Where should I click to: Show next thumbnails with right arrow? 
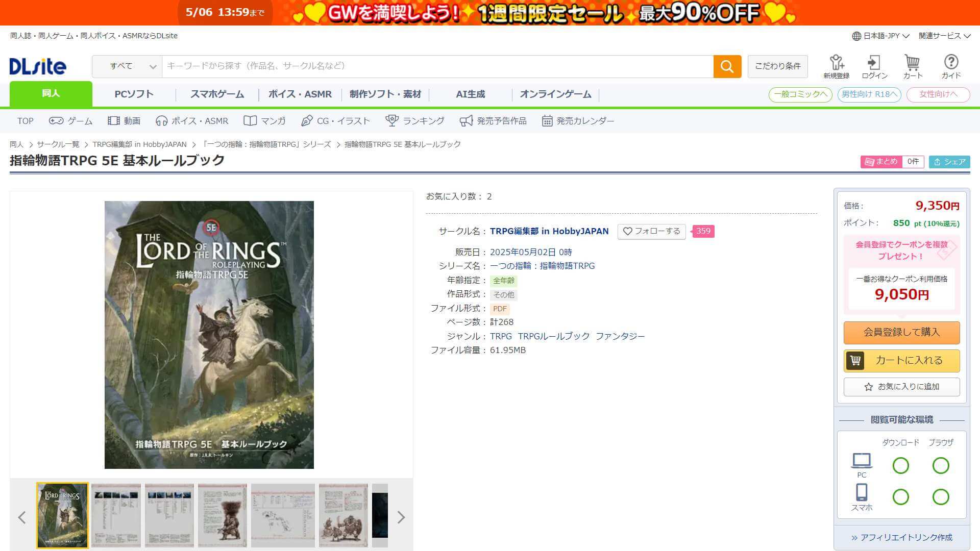401,517
